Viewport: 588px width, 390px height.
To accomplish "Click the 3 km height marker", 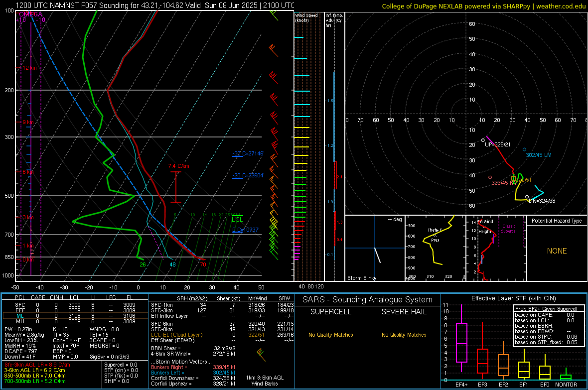I will [29, 217].
